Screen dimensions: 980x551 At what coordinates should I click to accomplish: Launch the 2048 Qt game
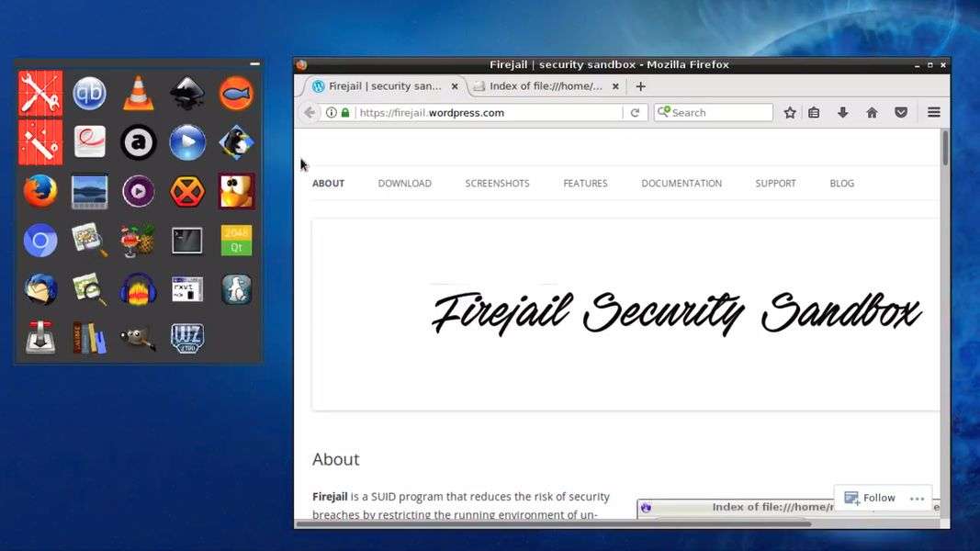coord(236,241)
